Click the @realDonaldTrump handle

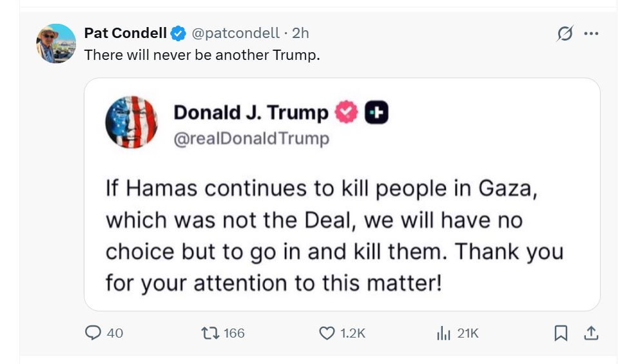point(251,139)
